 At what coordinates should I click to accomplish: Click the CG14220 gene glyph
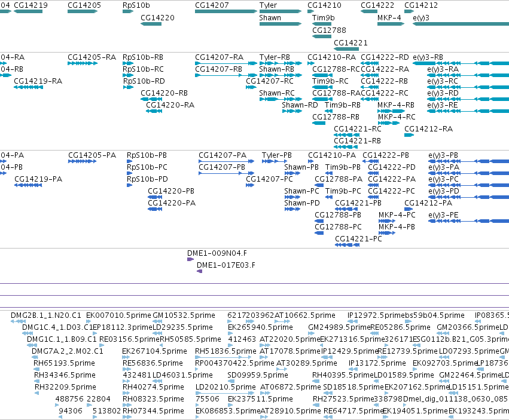pyautogui.click(x=151, y=24)
